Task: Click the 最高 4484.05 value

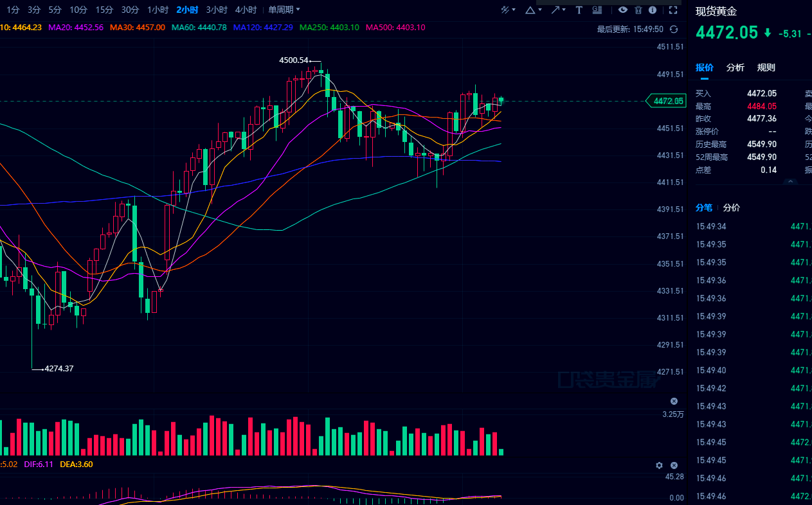Action: coord(762,106)
